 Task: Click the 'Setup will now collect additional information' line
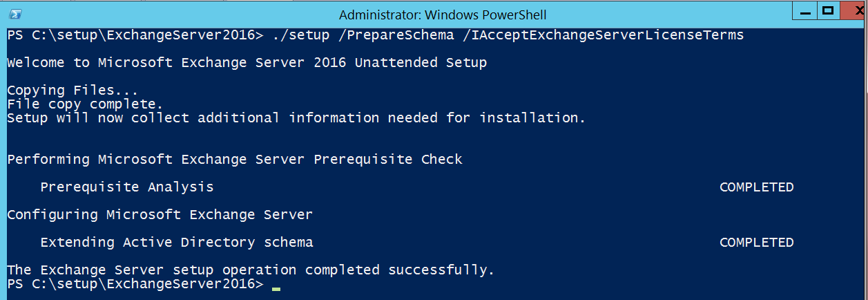click(x=296, y=118)
